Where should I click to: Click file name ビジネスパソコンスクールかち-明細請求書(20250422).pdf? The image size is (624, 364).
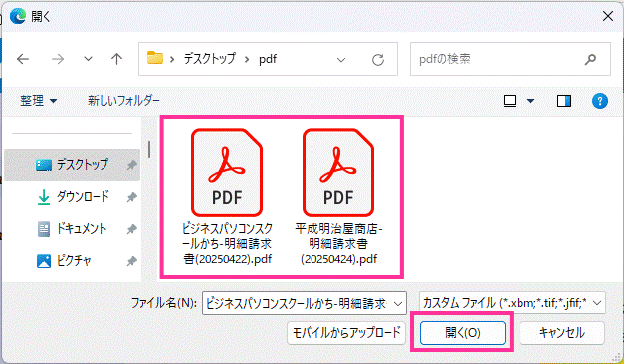pyautogui.click(x=227, y=243)
